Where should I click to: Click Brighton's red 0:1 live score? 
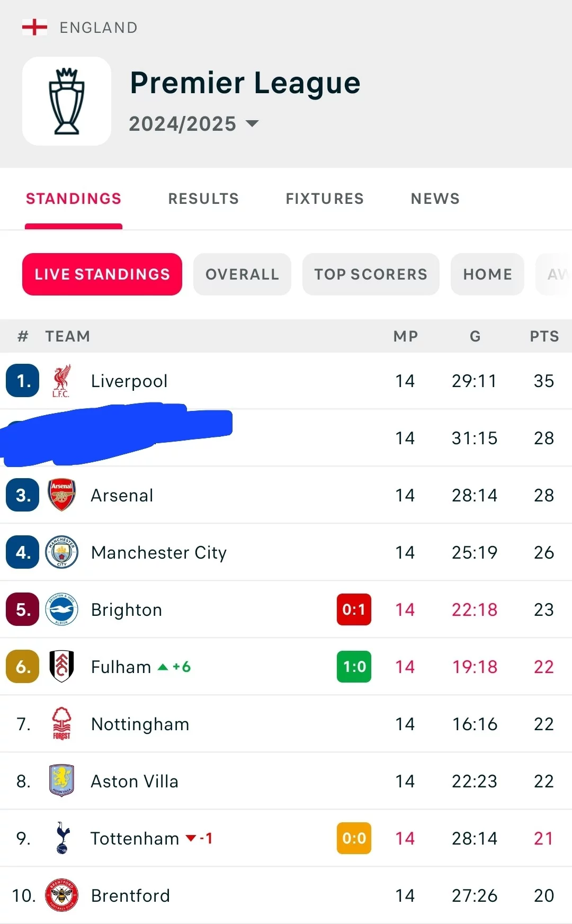(x=354, y=609)
